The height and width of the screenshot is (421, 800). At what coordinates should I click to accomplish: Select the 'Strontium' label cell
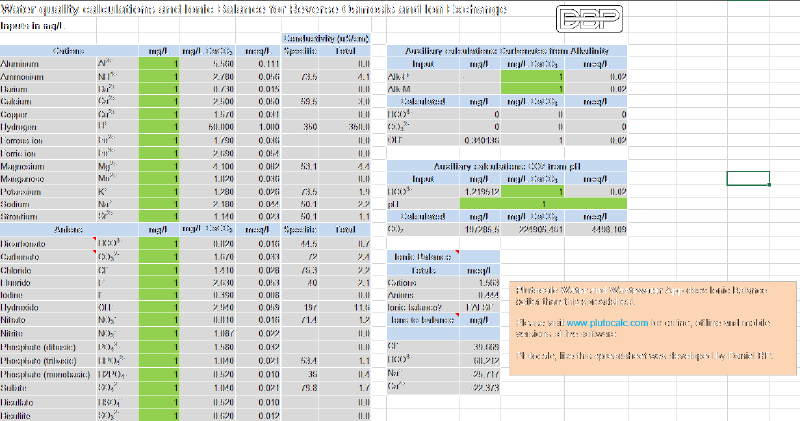click(48, 216)
